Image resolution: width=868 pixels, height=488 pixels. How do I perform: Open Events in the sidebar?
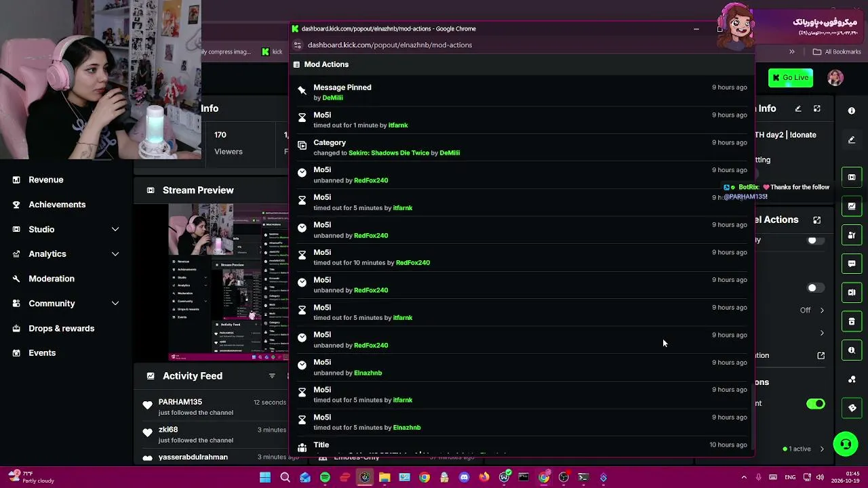tap(42, 353)
